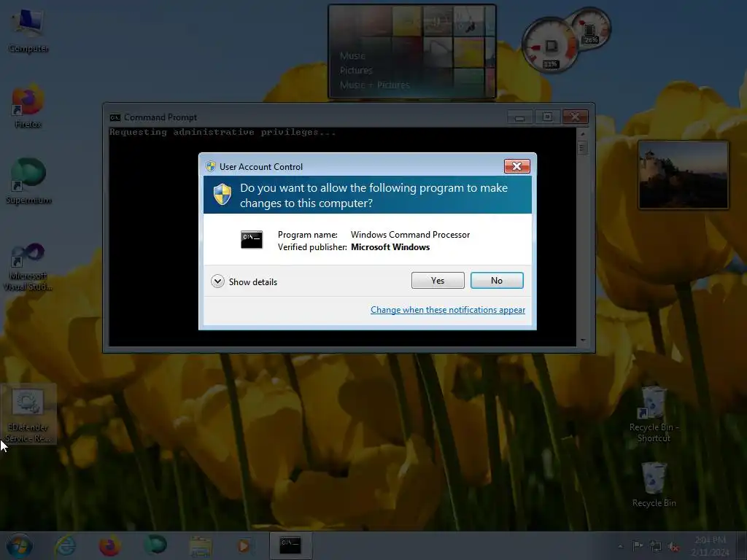Open Windows Media Player from the taskbar
Screen dimensions: 747x560
coord(244,545)
